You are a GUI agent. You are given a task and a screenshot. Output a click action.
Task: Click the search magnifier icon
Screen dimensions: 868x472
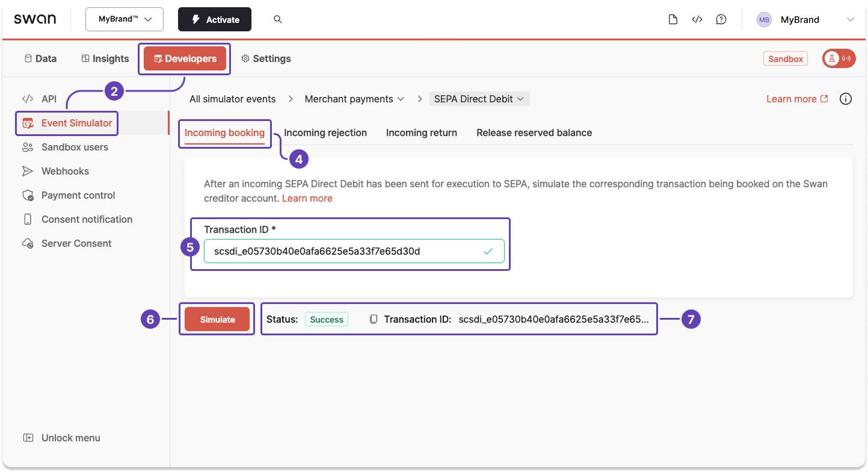pos(277,19)
